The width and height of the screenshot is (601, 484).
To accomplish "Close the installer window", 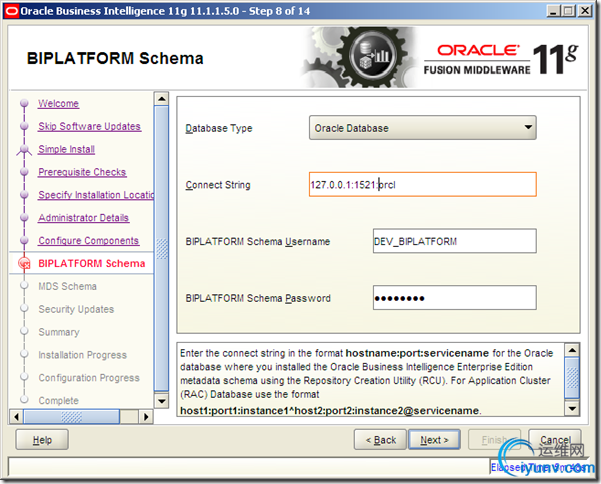I will click(585, 11).
